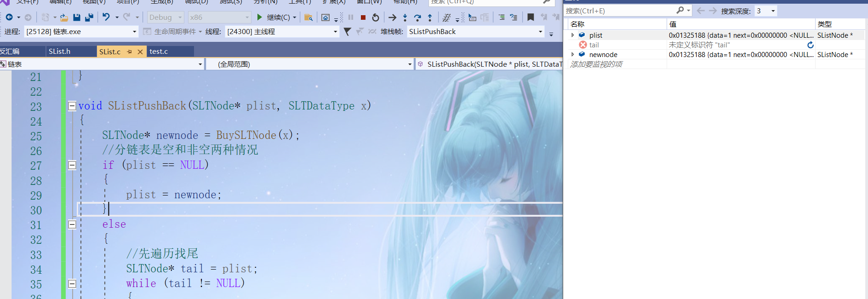Image resolution: width=868 pixels, height=299 pixels.
Task: Navigate backward with the back arrow
Action: (9, 17)
